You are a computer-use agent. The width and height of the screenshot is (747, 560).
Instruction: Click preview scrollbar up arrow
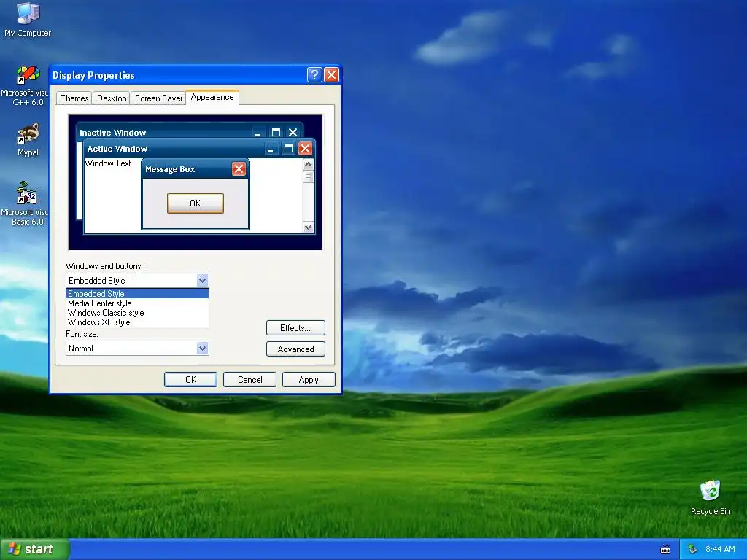tap(309, 164)
